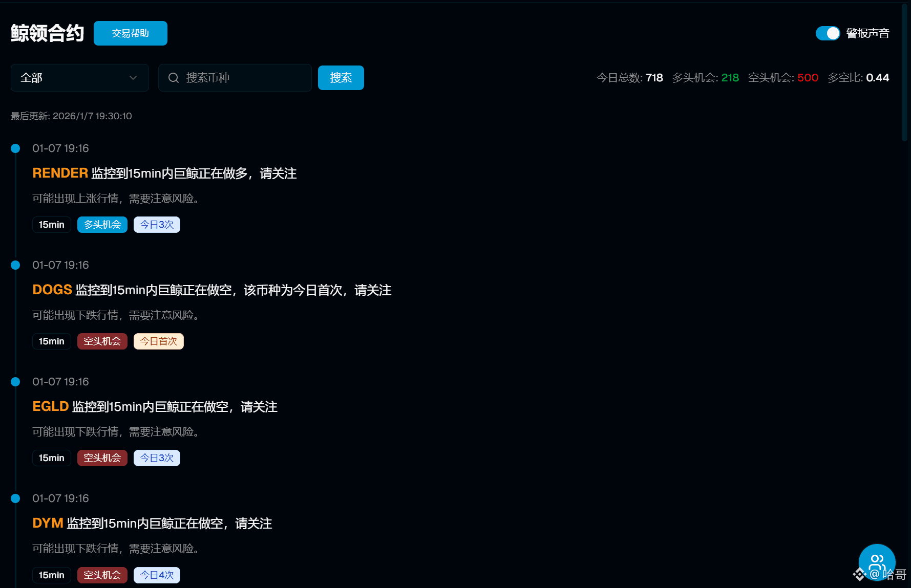Select the 空头机会 badge under EGLD alert

pyautogui.click(x=102, y=458)
